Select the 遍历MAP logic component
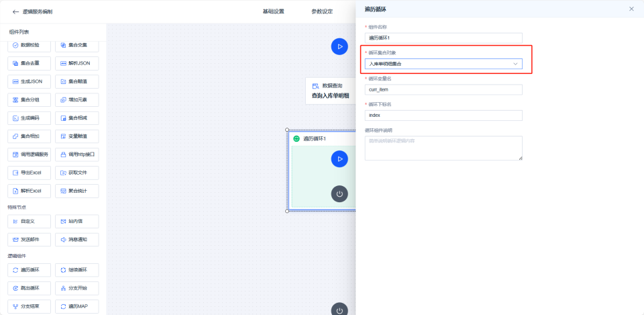The image size is (644, 315). pyautogui.click(x=76, y=306)
